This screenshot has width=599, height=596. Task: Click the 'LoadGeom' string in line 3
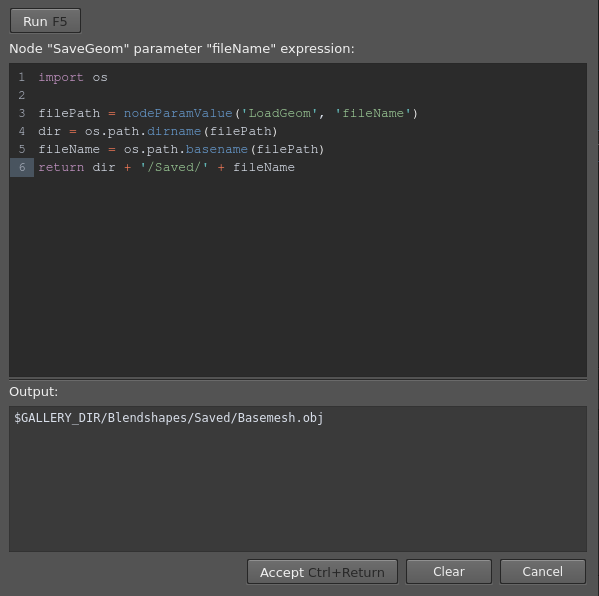[x=279, y=113]
